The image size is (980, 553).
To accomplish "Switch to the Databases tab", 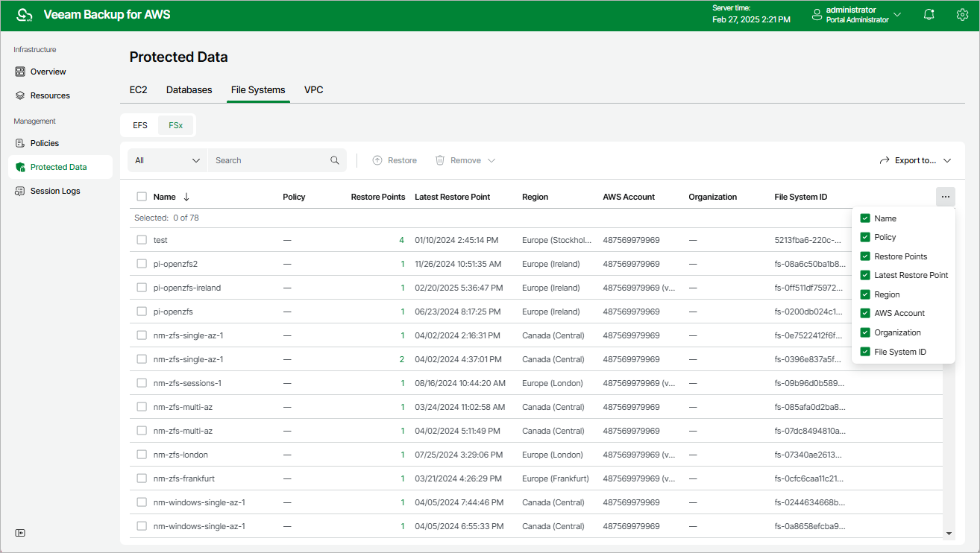I will pyautogui.click(x=189, y=89).
